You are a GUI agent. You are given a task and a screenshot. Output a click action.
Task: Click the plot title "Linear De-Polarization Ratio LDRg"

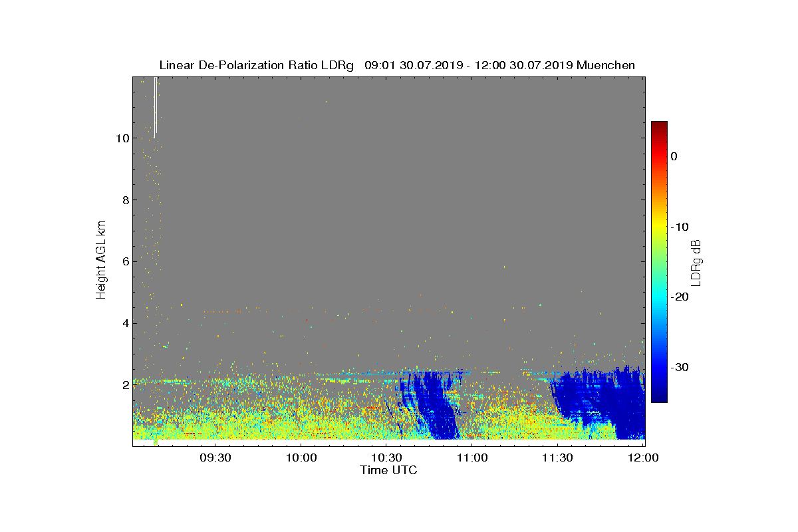tap(257, 65)
